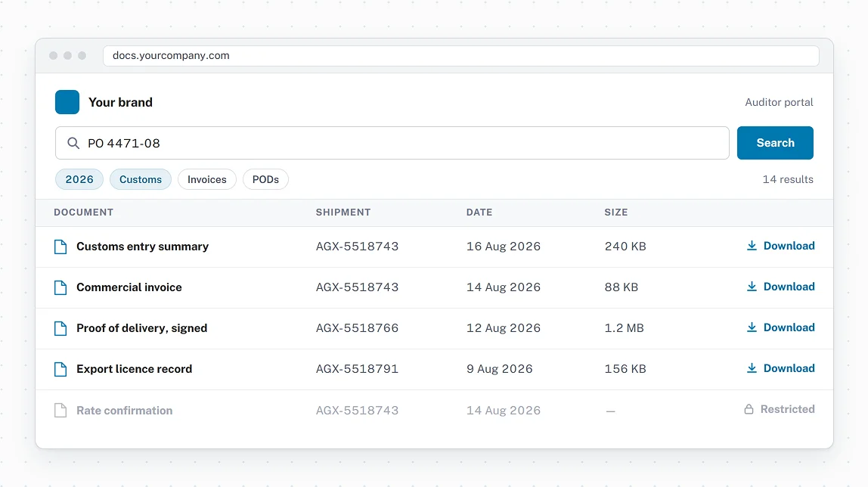Click AGX-5518743 in Commercial invoice row
Screen dimensions: 868x487
[357, 287]
